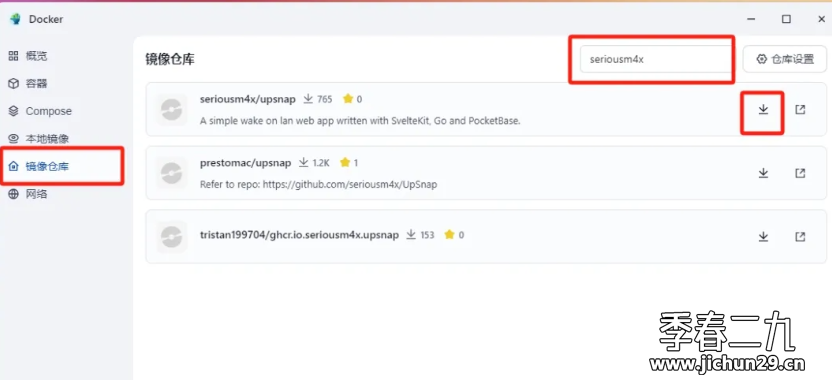This screenshot has width=832, height=380.
Task: Minimize the Docker window
Action: pos(751,19)
